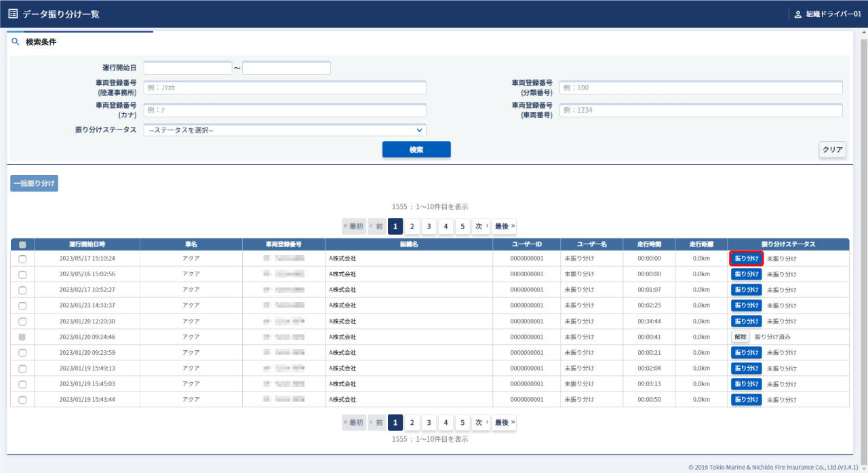
Task: Open the 運行開始日 start date picker field
Action: (x=188, y=68)
